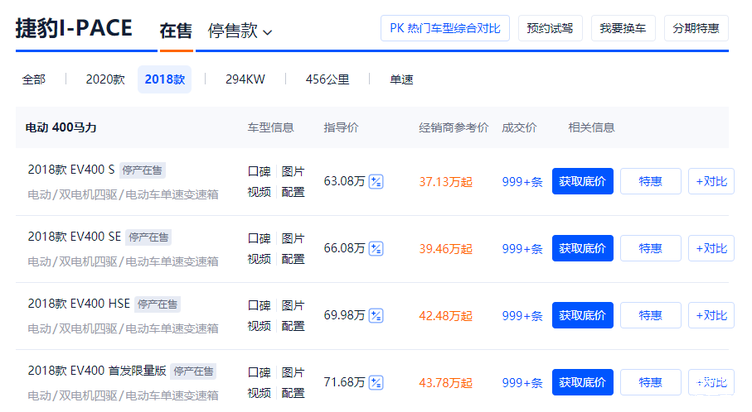
Task: Filter by 294KW power
Action: point(245,79)
